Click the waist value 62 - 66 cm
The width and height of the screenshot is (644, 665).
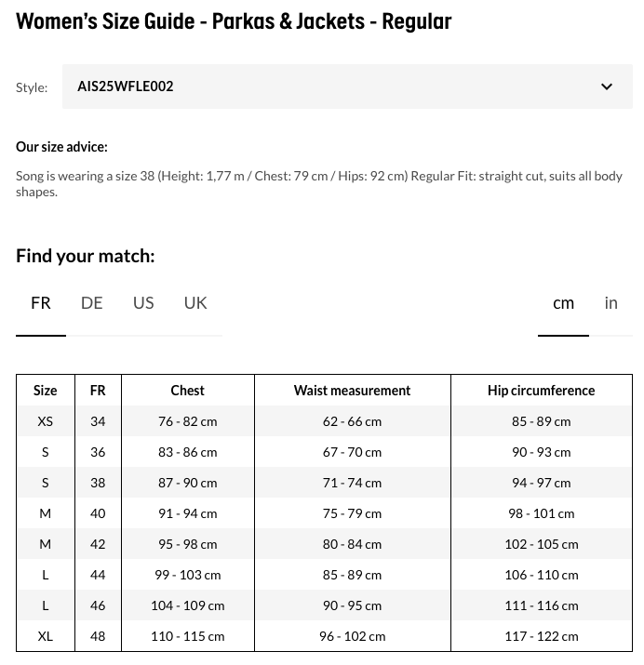click(x=352, y=421)
